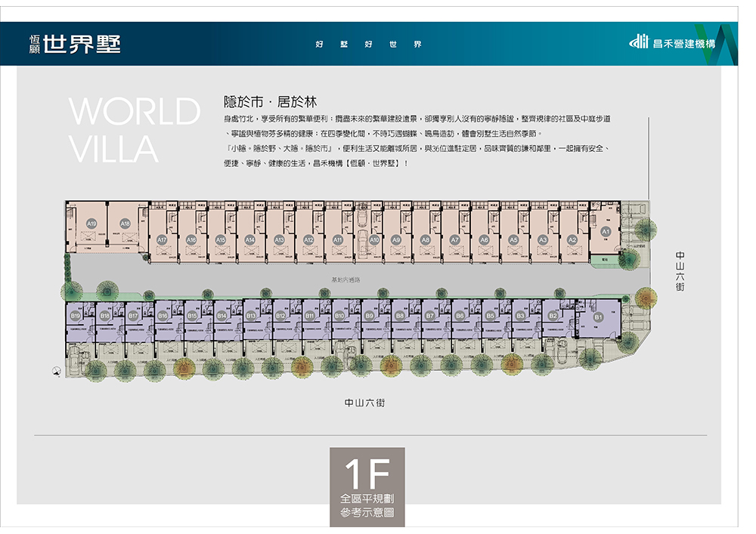Click the 隱於市・居於林 headline
756x534 pixels.
coord(271,102)
